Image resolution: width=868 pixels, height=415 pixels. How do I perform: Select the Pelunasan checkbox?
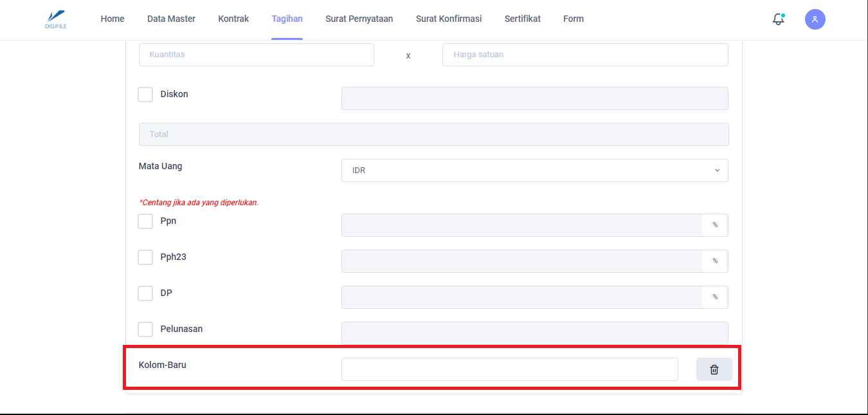(145, 329)
